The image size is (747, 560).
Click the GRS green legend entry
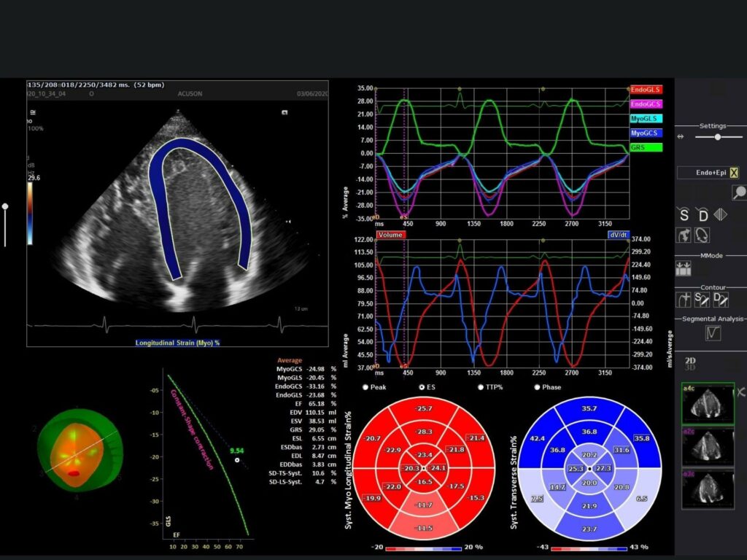646,147
